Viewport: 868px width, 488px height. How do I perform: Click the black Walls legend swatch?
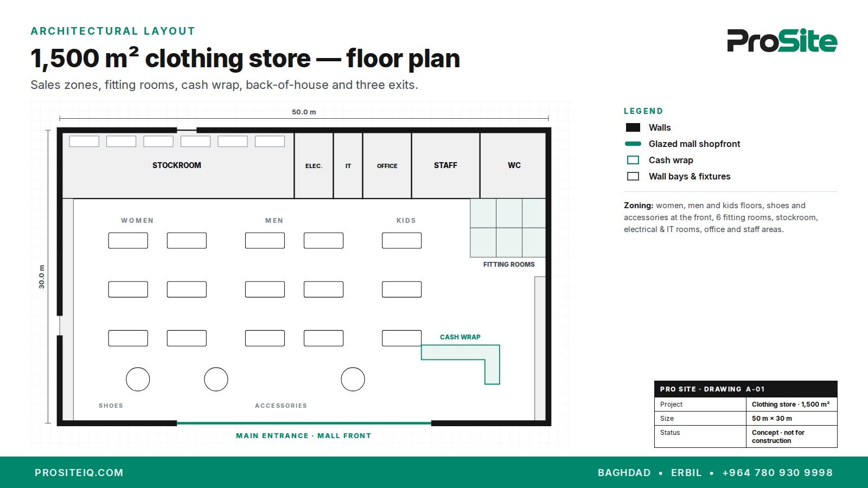[x=633, y=127]
